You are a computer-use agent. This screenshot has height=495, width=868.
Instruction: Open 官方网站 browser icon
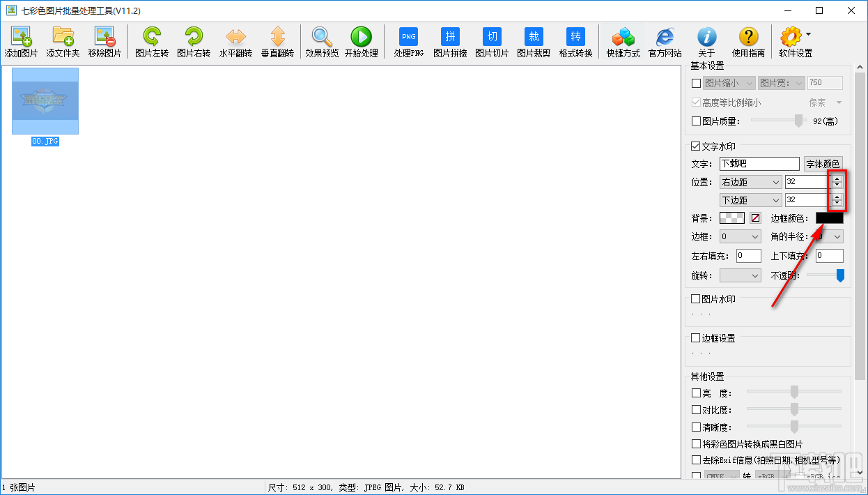tap(665, 37)
